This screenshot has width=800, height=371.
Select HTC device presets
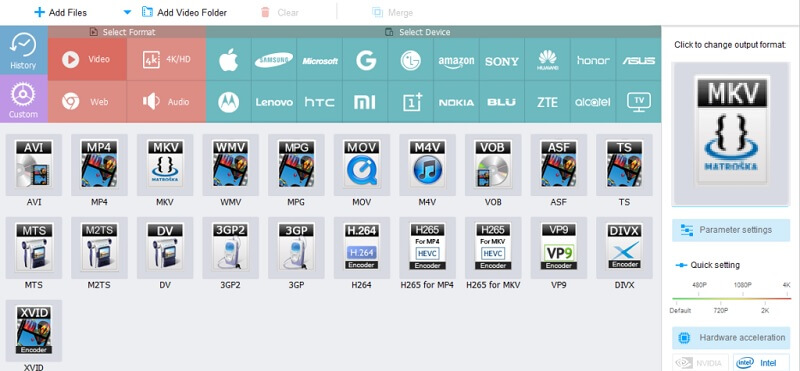[320, 102]
